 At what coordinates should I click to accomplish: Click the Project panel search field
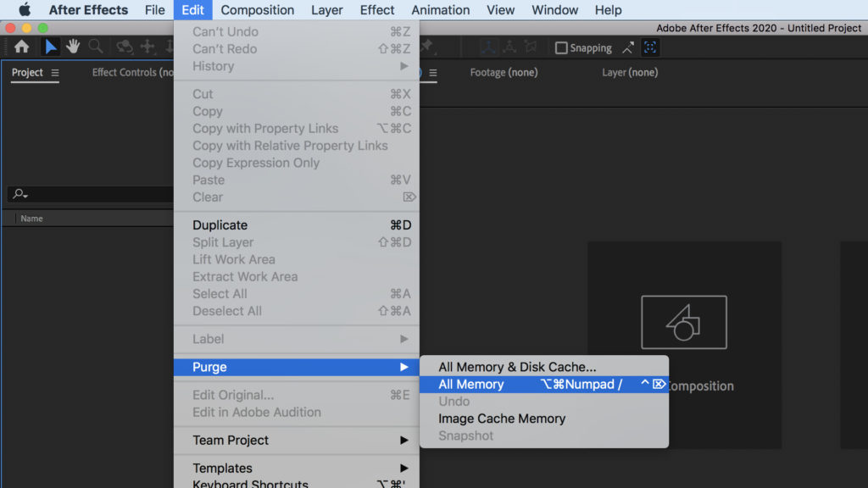click(93, 194)
